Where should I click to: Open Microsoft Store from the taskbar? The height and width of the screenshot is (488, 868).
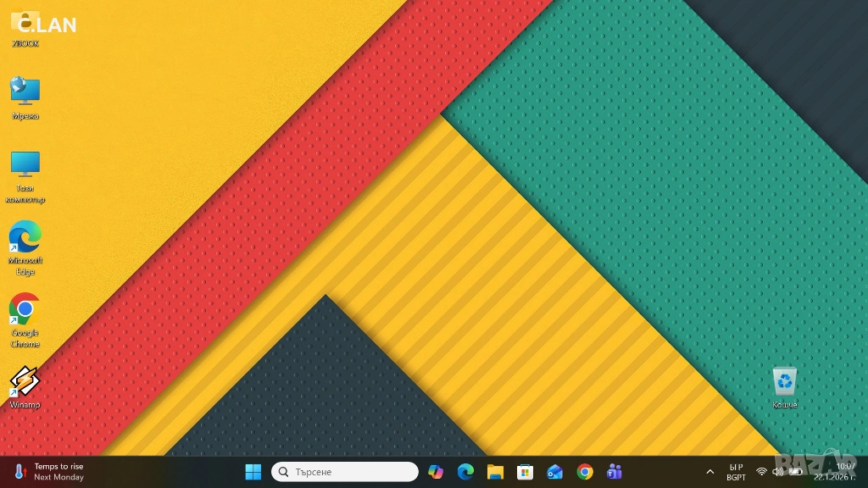pos(525,472)
